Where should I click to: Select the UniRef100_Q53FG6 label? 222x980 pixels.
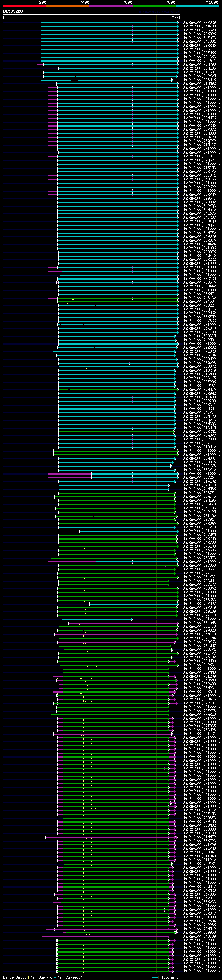tap(199, 179)
